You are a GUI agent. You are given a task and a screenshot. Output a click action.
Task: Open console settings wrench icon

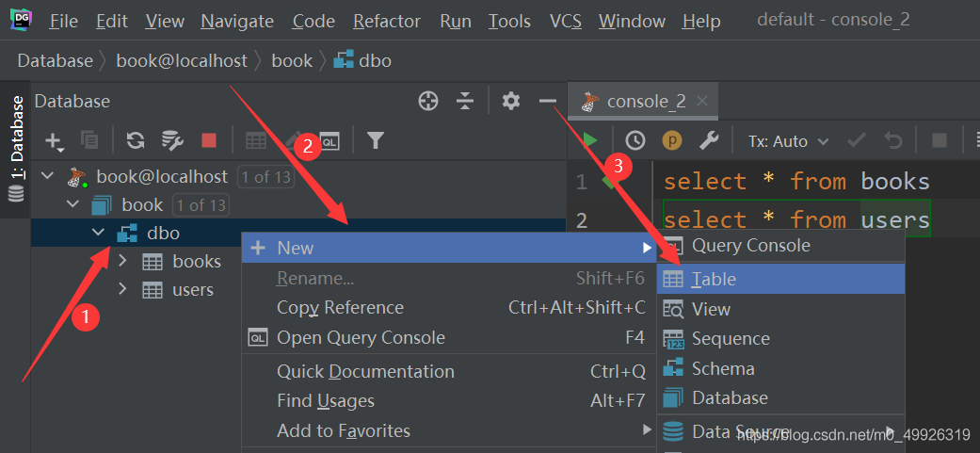coord(708,141)
